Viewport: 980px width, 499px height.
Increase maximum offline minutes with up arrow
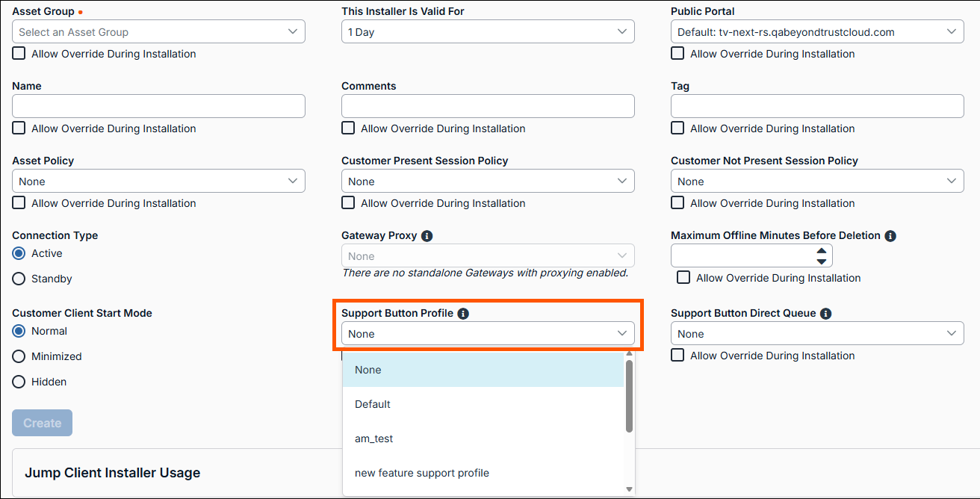pos(822,251)
